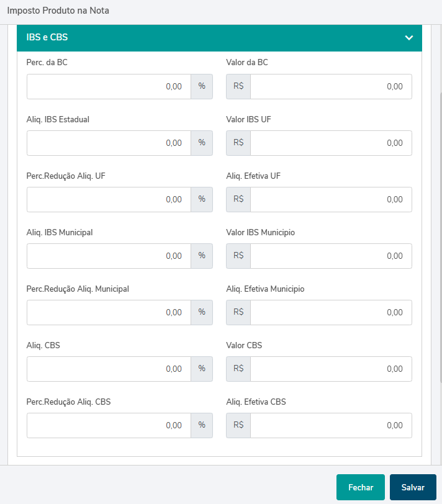This screenshot has width=442, height=504.
Task: Click the Valor IBS Municipio field
Action: (331, 256)
